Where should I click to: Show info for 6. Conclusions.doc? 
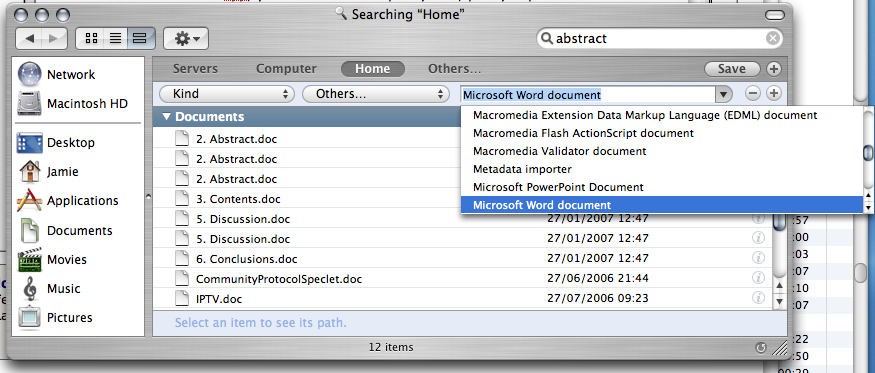[x=758, y=258]
